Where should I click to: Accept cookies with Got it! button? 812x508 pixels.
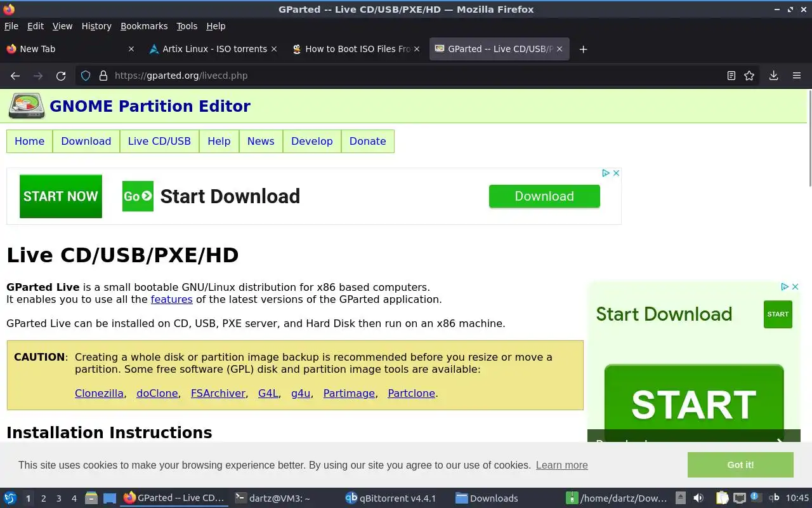click(x=740, y=465)
